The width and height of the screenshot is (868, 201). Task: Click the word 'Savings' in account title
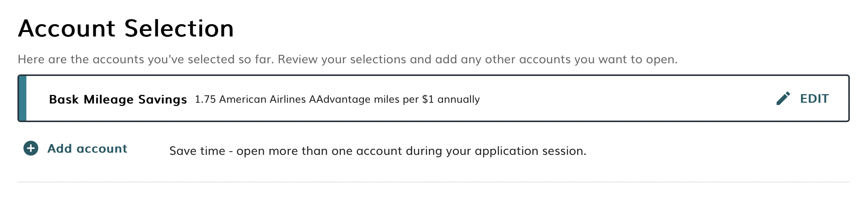[162, 99]
